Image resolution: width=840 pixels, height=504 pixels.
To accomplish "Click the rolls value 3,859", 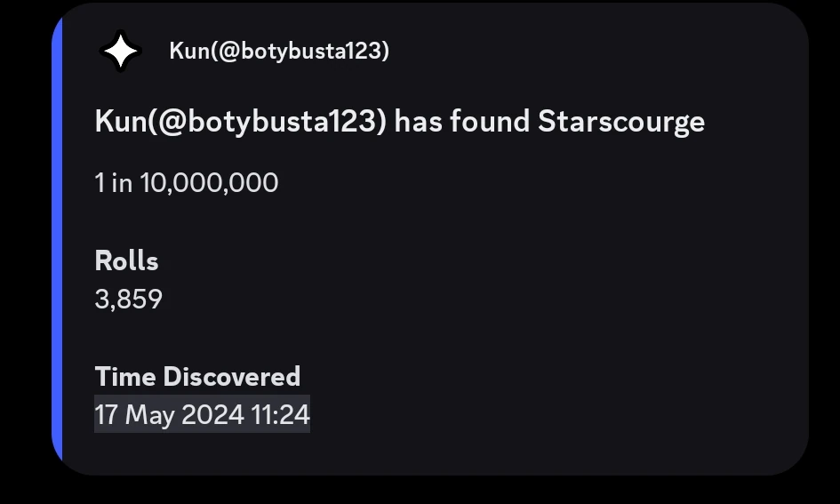I will click(128, 299).
